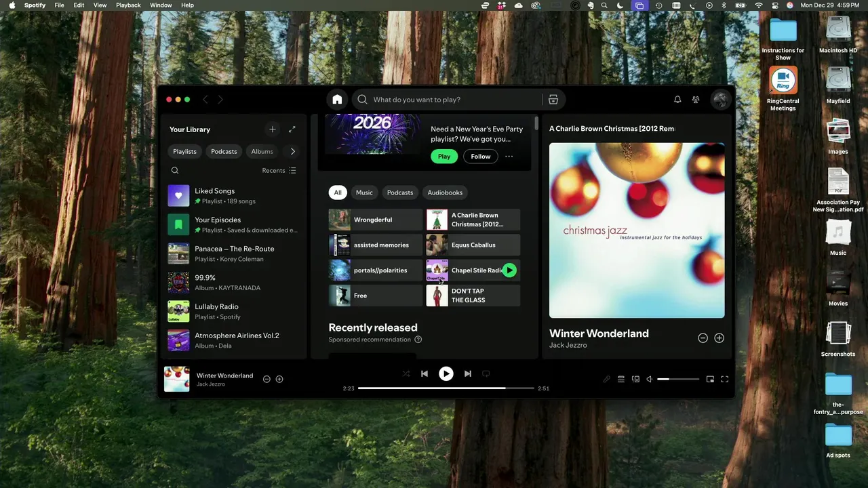868x488 pixels.
Task: Go to Spotify Home via house icon
Action: [x=337, y=100]
